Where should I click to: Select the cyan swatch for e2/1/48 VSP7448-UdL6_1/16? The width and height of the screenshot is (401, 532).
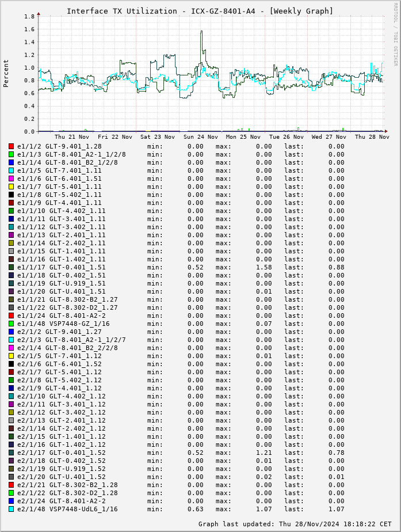(12, 509)
